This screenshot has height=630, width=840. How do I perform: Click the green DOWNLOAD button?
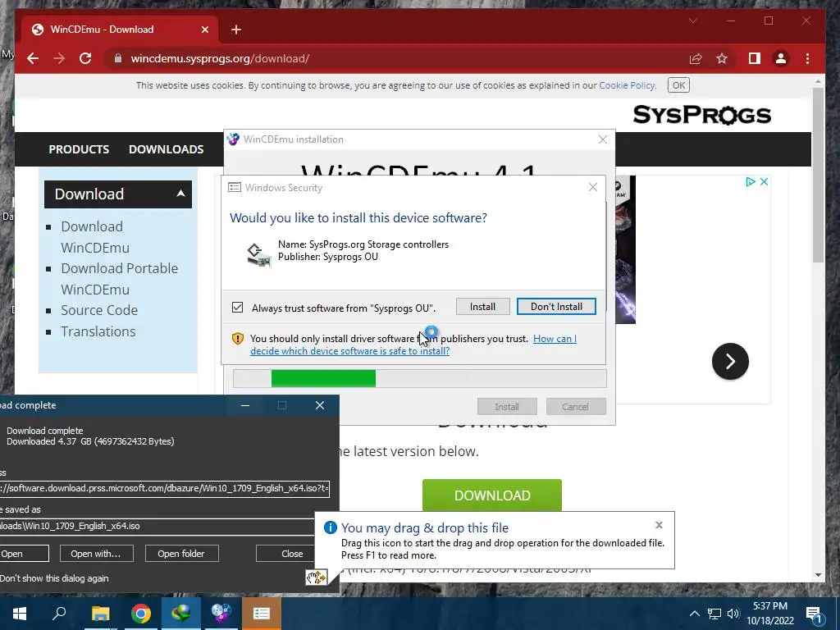click(492, 495)
